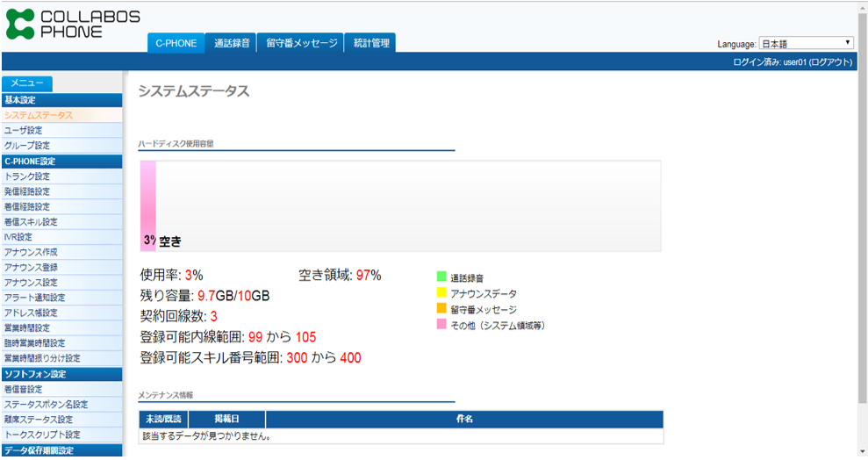Open 営業時間設定 menu item
Screen dimensions: 868x460
pos(27,328)
